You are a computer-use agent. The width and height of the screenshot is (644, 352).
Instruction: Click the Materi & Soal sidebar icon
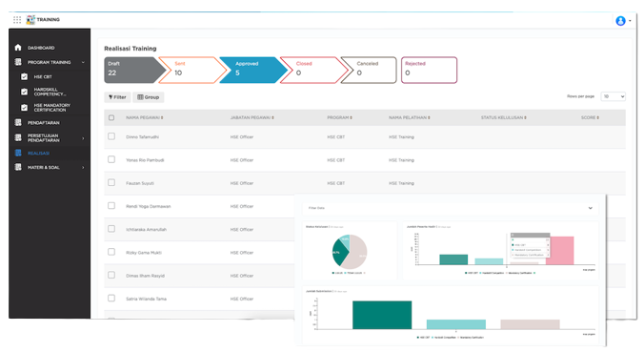point(18,167)
